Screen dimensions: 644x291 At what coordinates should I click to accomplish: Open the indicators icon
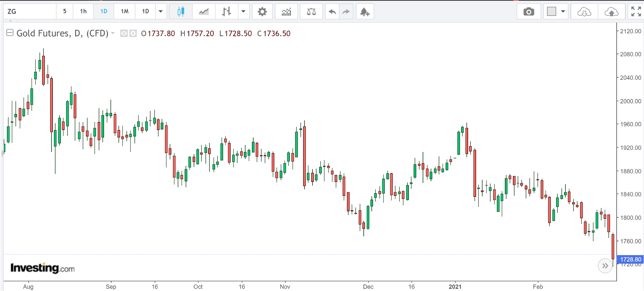[x=286, y=12]
